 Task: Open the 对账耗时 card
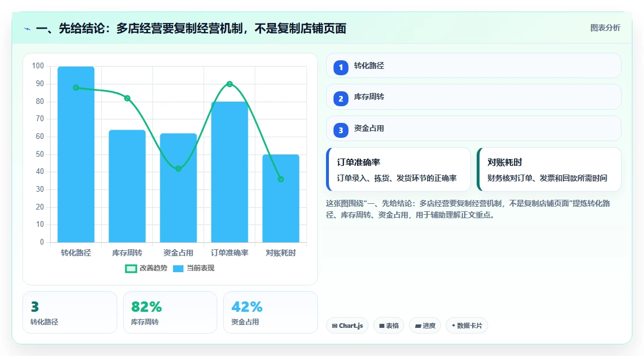point(549,169)
